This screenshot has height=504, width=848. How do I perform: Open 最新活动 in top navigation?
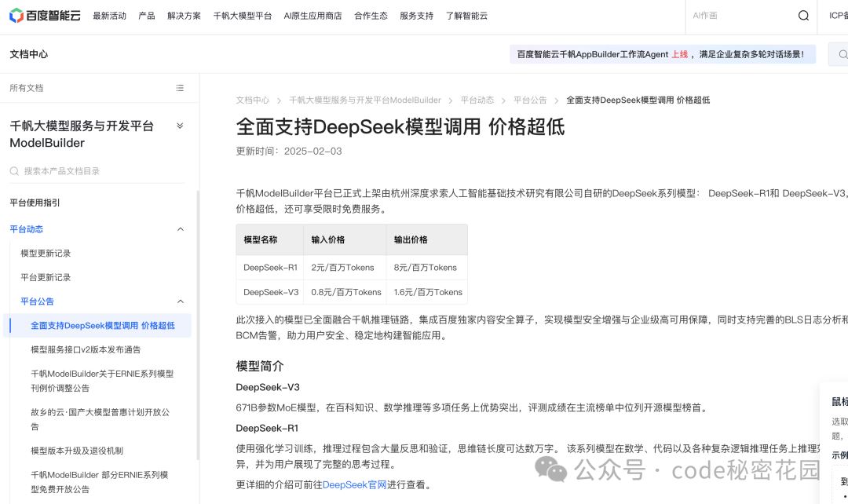pyautogui.click(x=110, y=16)
